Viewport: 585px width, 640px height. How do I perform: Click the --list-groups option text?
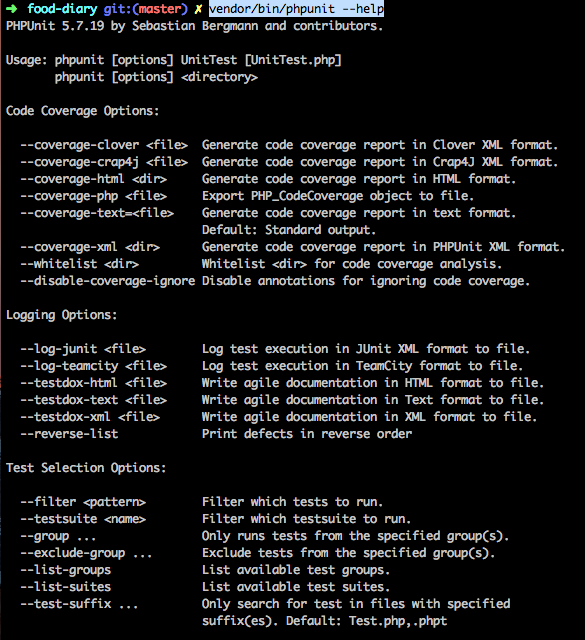[66, 570]
